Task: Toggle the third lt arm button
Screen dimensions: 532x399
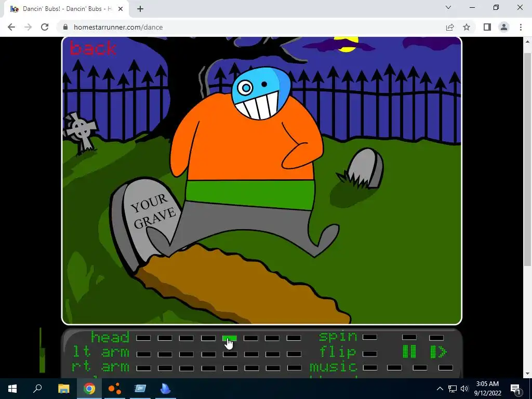Action: (x=187, y=354)
